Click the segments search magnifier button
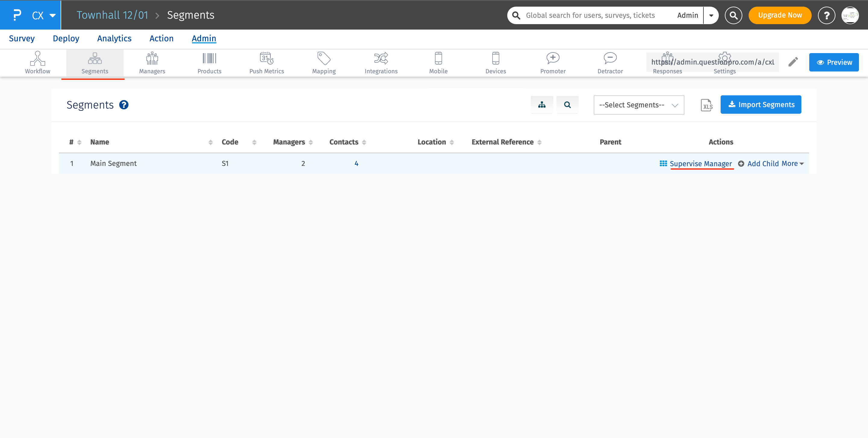868x438 pixels. point(567,105)
